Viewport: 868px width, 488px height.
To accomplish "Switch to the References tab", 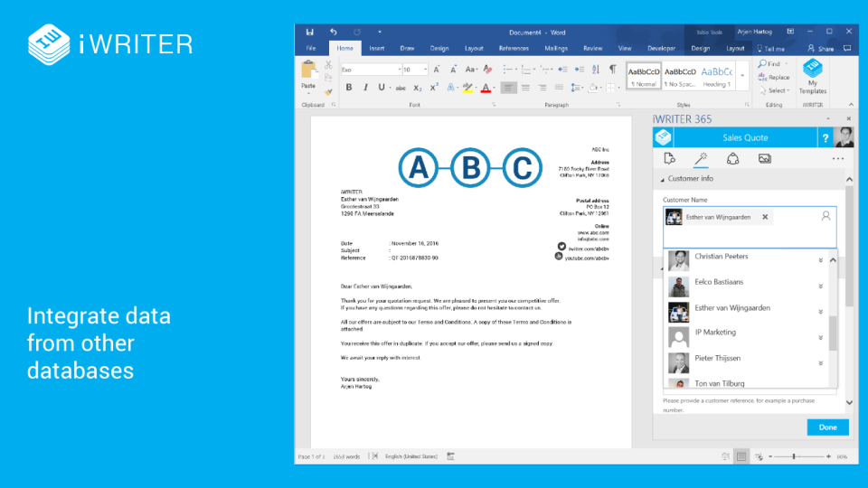I will (514, 49).
